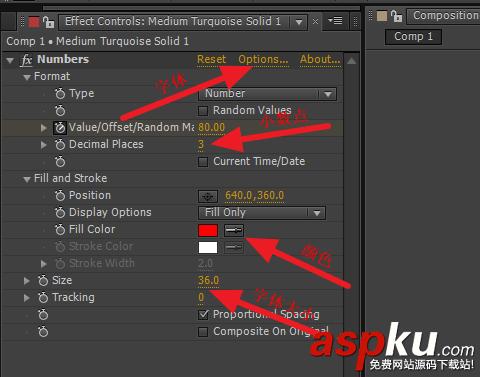Click the Fill Color property label
Screen dimensions: 480x377
[92, 229]
